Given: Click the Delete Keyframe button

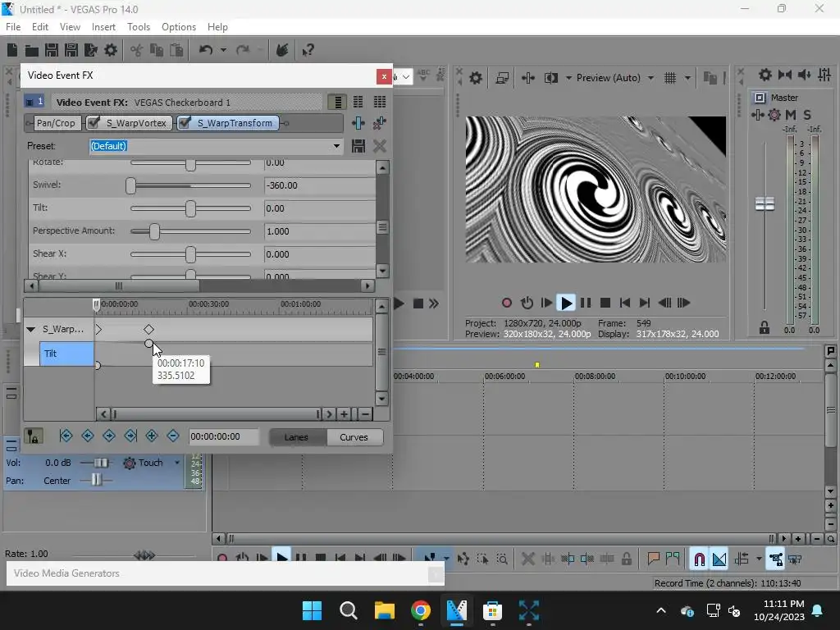Looking at the screenshot, I should (173, 436).
